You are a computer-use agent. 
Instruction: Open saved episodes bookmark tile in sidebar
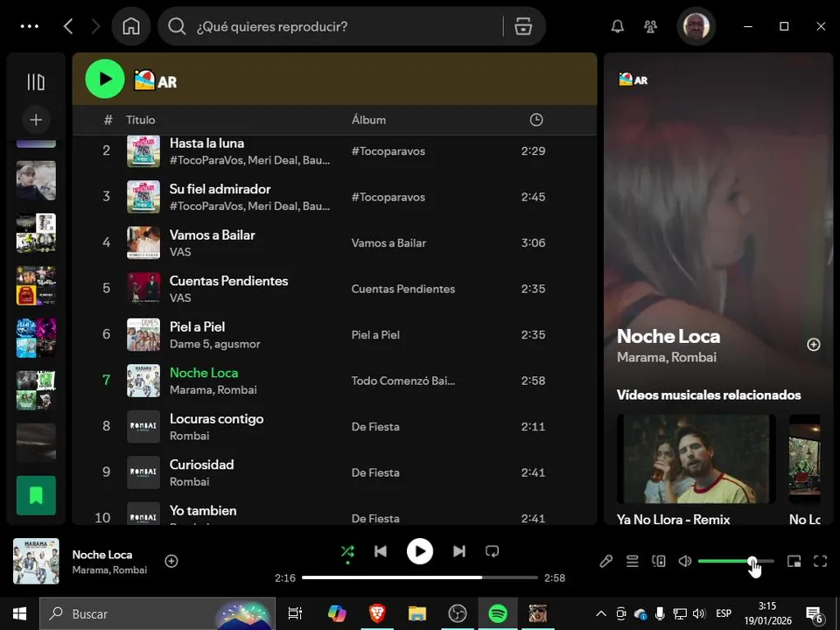coord(36,495)
